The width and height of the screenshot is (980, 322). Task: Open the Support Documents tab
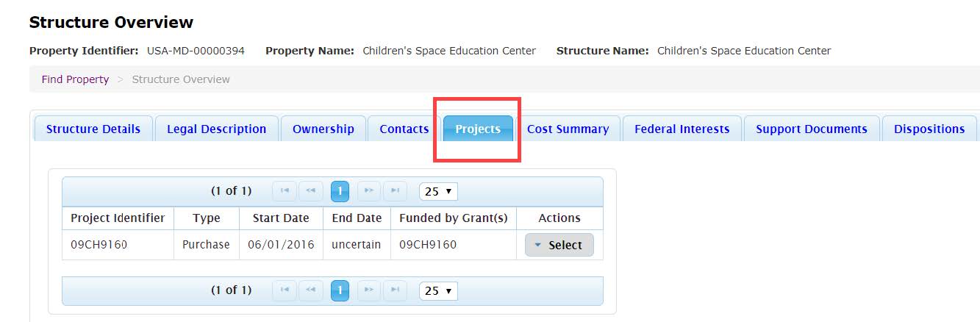(x=811, y=129)
